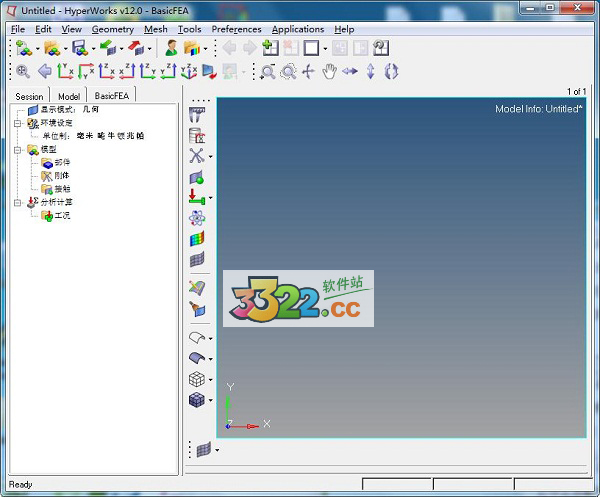600x497 pixels.
Task: Click the circular rotate arrows icon
Action: coord(391,71)
